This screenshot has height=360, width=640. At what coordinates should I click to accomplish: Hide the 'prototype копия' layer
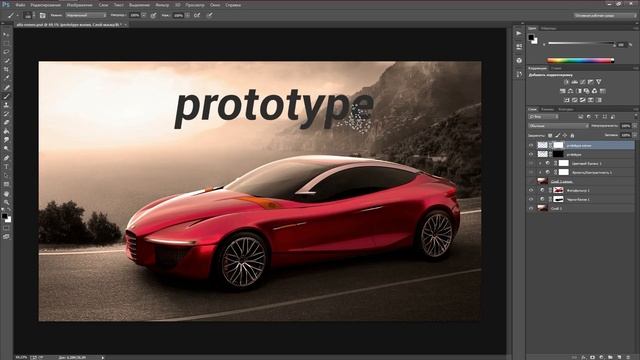pos(531,145)
